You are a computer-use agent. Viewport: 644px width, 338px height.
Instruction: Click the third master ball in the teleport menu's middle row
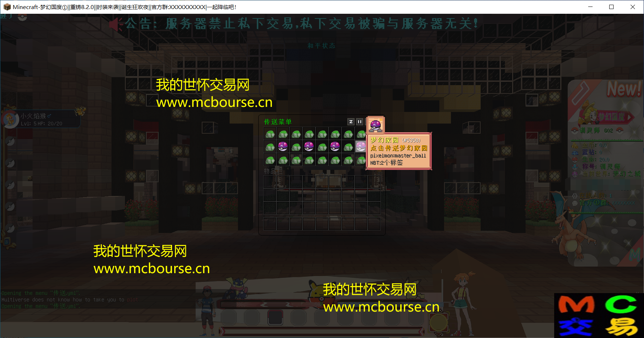335,147
